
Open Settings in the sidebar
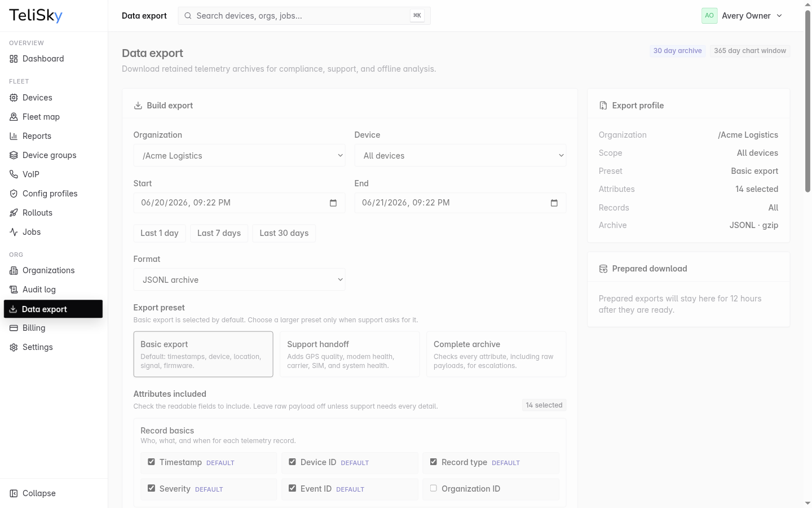coord(54,347)
